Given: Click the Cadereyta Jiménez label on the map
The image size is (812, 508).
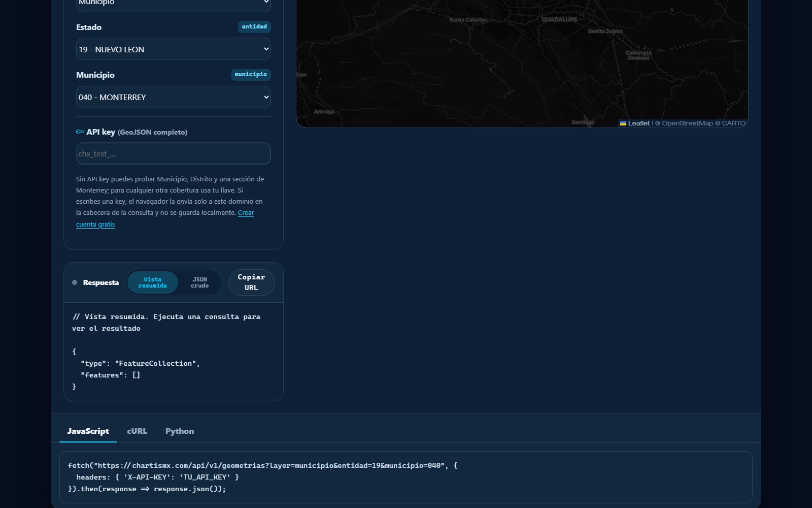Looking at the screenshot, I should [x=638, y=55].
